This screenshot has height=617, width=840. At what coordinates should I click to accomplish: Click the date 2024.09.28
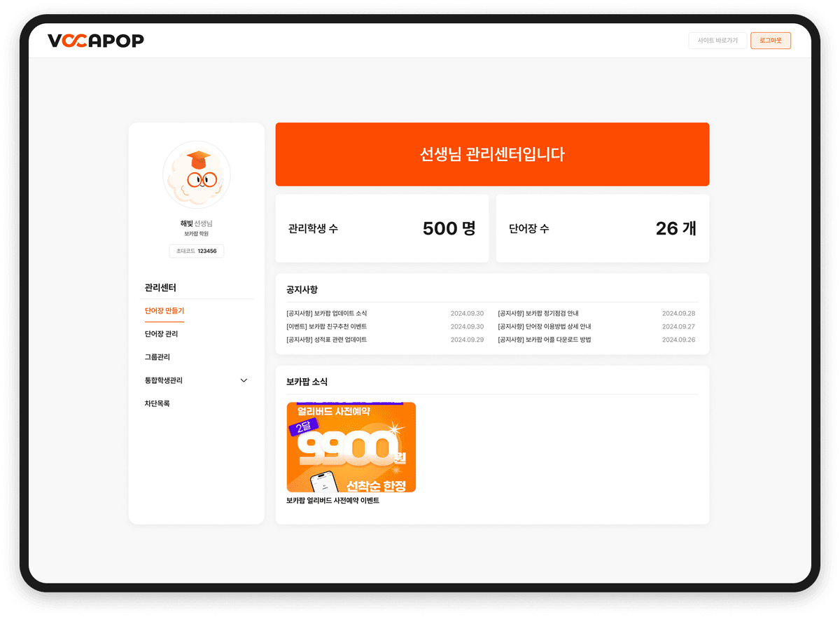pyautogui.click(x=678, y=314)
